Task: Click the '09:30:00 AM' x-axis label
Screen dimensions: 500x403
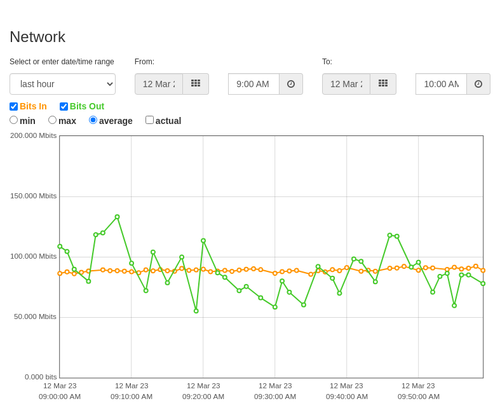Action: pyautogui.click(x=275, y=397)
